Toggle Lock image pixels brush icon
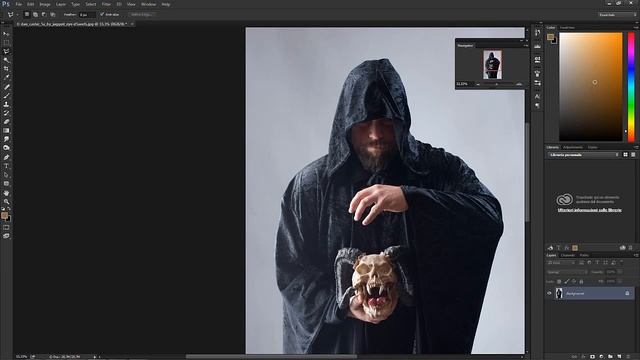The image size is (640, 360). tap(567, 282)
